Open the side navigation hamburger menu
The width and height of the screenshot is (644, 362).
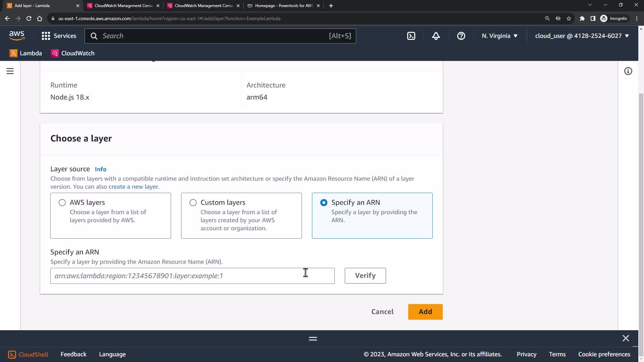point(10,71)
